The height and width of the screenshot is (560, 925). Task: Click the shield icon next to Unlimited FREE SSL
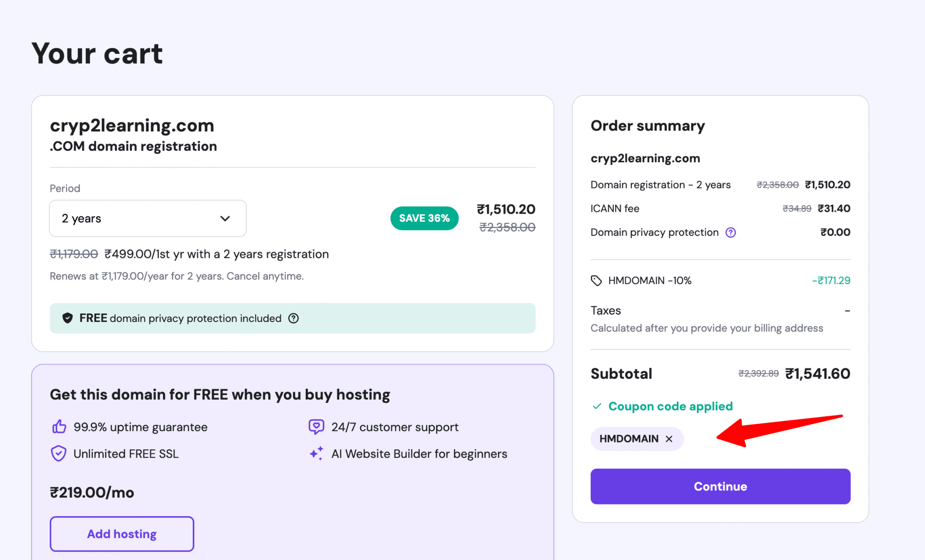[x=59, y=453]
